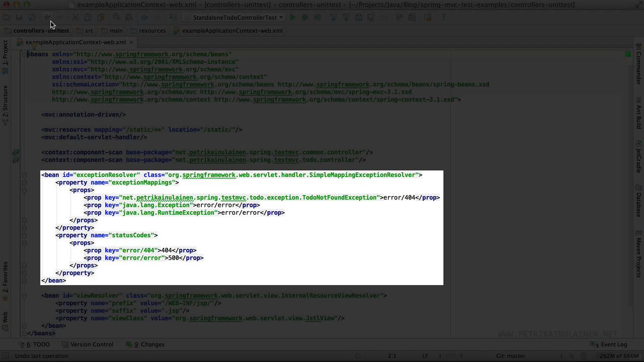Click the Open file toolbar icon
644x362 pixels.
pos(7,17)
